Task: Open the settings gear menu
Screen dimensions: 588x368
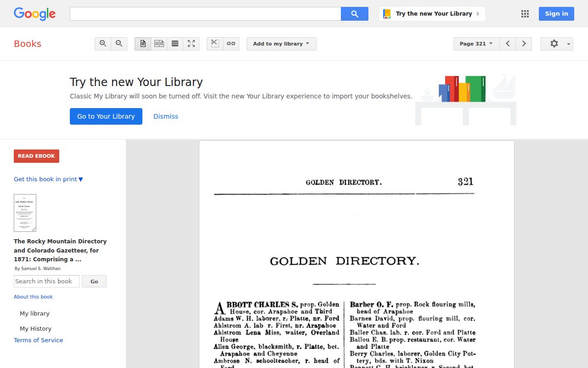Action: coord(557,44)
